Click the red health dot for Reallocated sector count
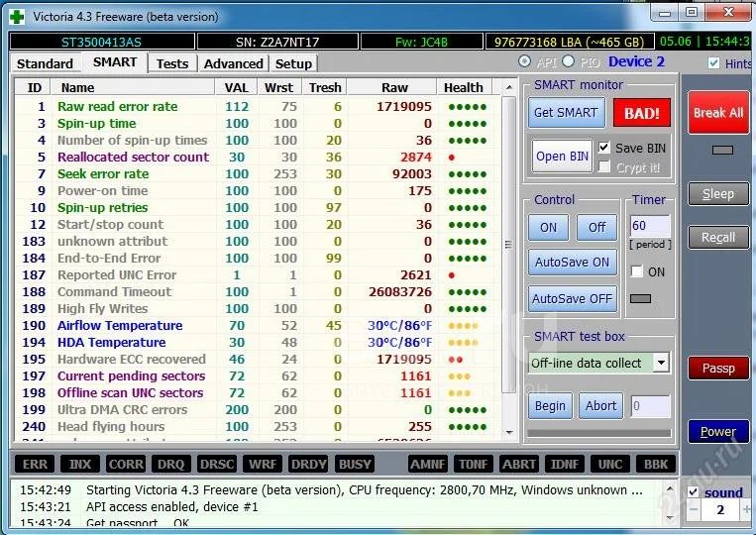756x535 pixels. pos(452,158)
